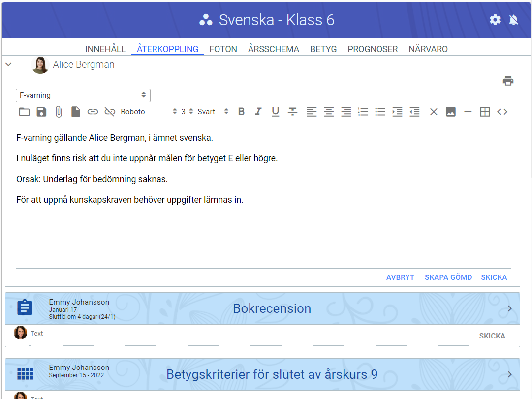Click the insert image icon
Viewport: 532px width, 399px height.
tap(450, 112)
